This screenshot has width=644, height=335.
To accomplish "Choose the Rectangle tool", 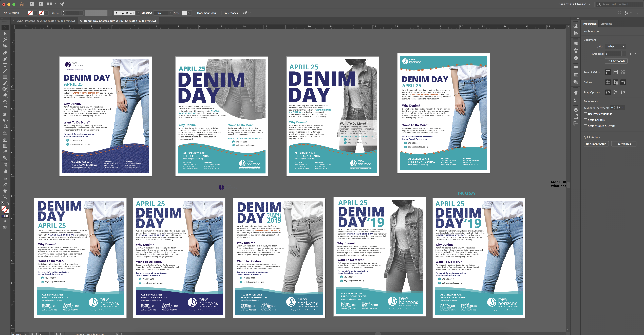I will coord(5,77).
